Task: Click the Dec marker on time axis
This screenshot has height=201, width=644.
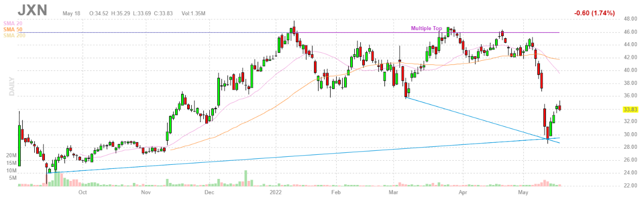Action: click(x=209, y=192)
